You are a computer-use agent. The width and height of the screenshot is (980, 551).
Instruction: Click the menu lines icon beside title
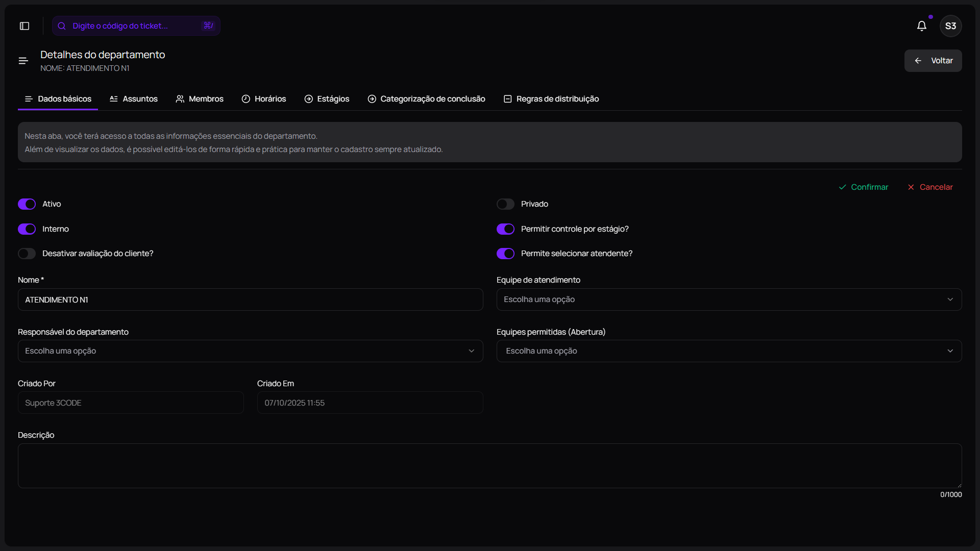pos(23,61)
